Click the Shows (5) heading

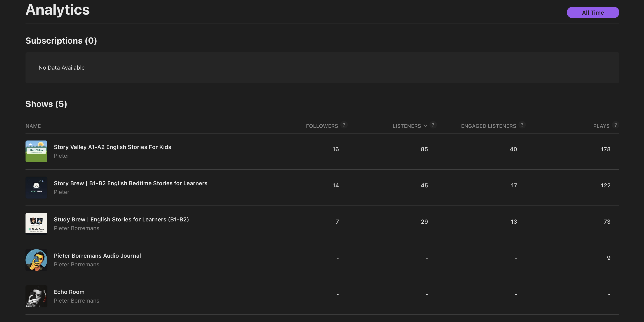[x=46, y=104]
